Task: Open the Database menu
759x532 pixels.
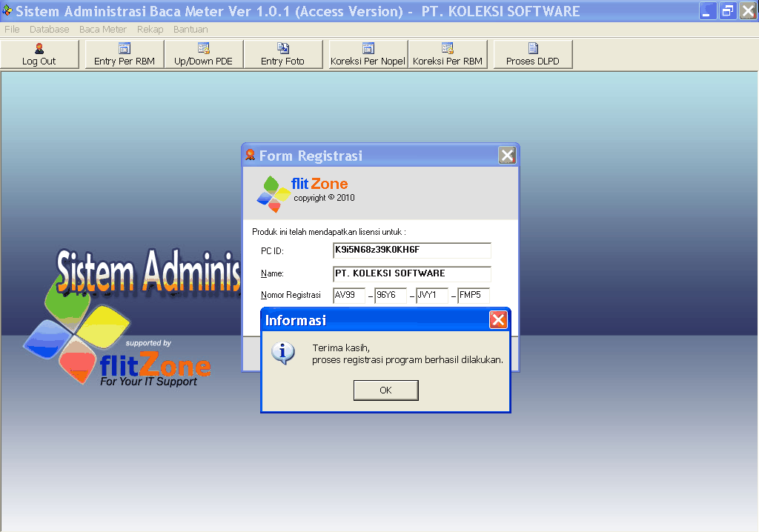Action: [50, 29]
